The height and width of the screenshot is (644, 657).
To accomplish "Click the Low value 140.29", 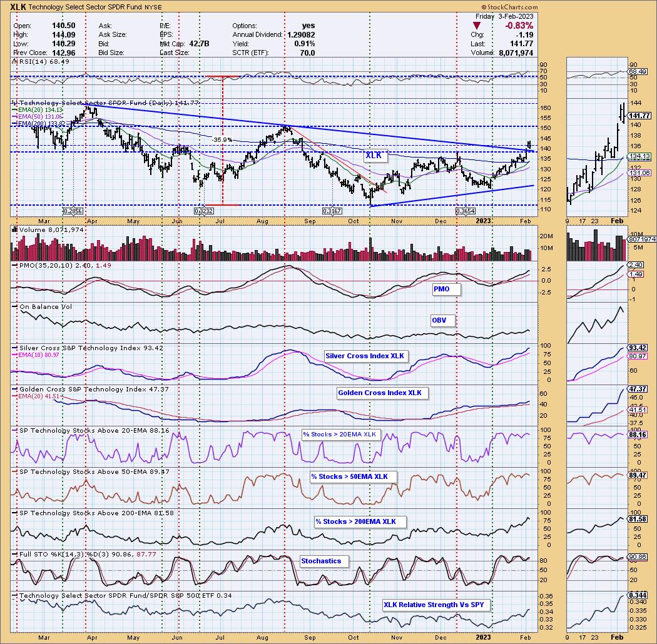I will 64,44.
